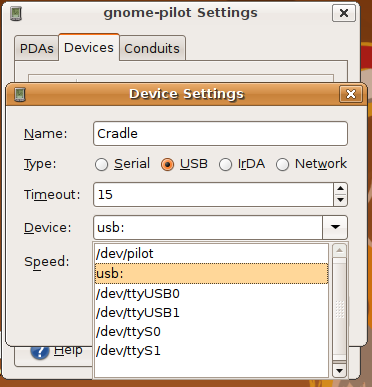This screenshot has height=387, width=372.
Task: Select the IrDA connection type
Action: 225,164
